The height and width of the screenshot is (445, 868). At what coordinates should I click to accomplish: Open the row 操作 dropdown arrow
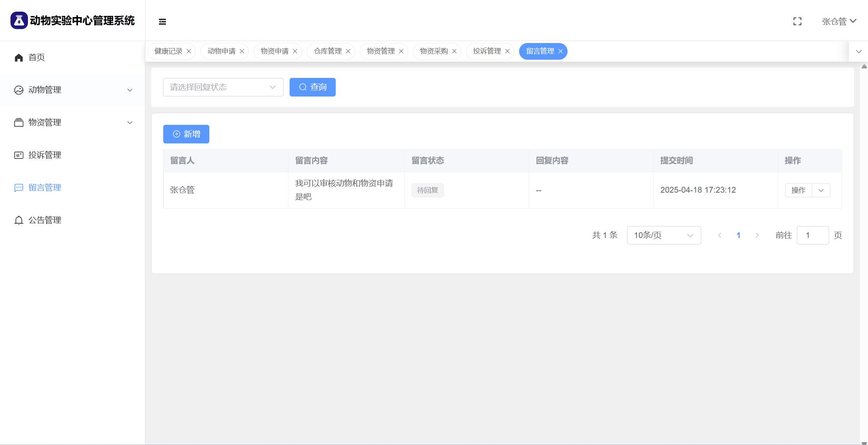821,190
